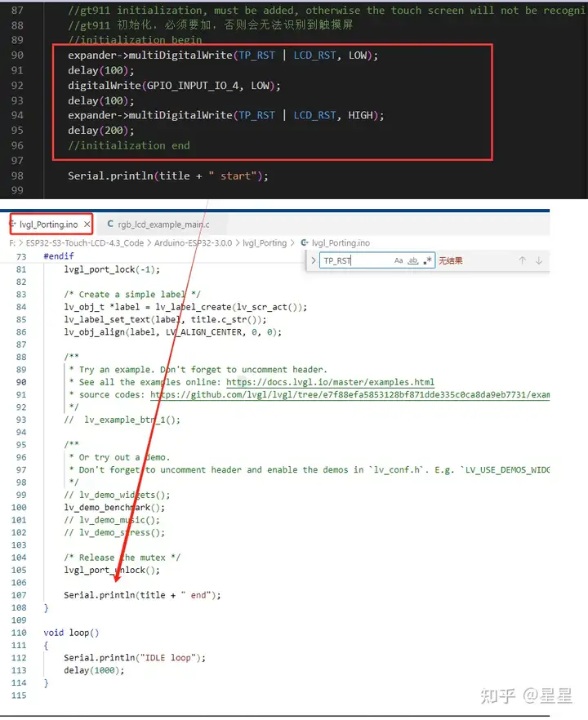Click on "lv_demo_benchmark();" code line

tap(114, 508)
